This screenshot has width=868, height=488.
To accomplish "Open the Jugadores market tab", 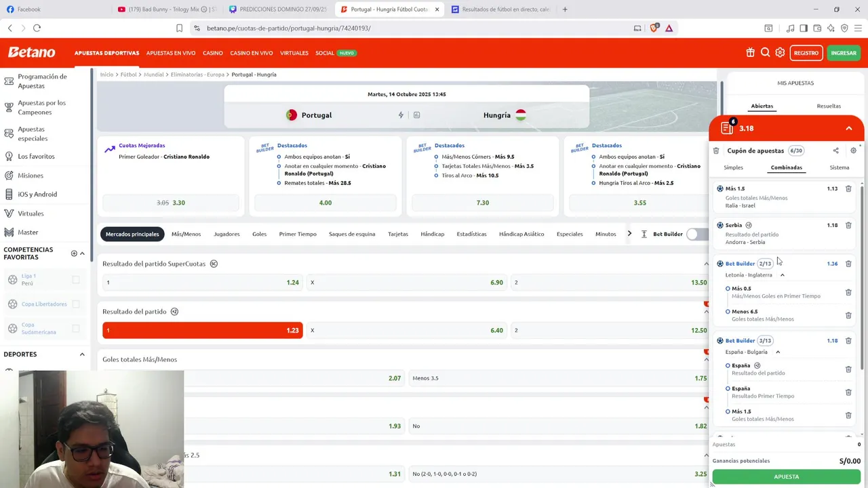I will (x=226, y=234).
